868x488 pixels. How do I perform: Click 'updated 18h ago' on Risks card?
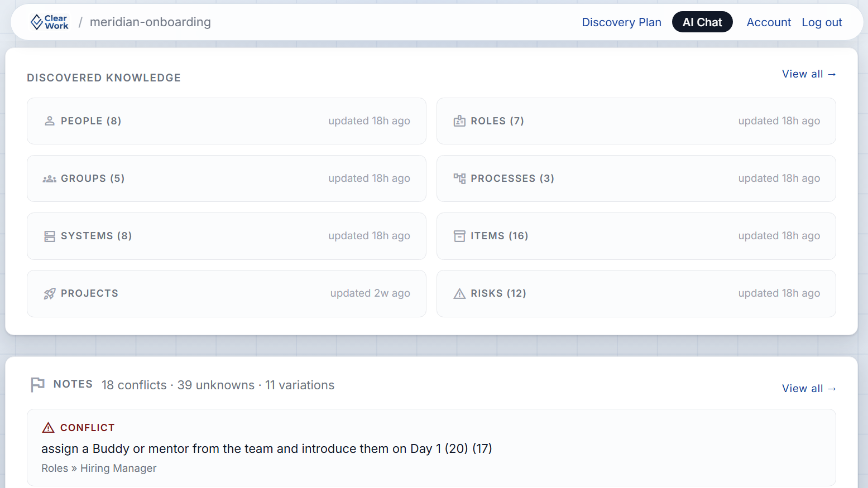tap(779, 293)
